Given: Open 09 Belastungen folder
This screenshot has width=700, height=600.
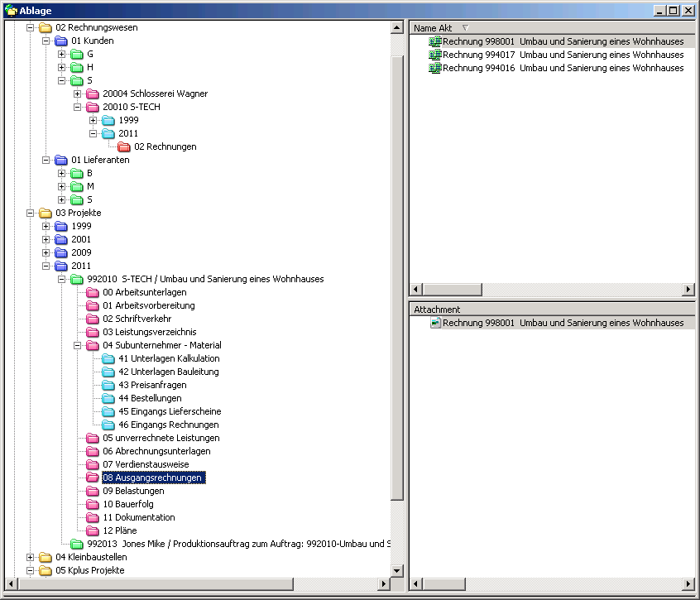Looking at the screenshot, I should click(133, 491).
